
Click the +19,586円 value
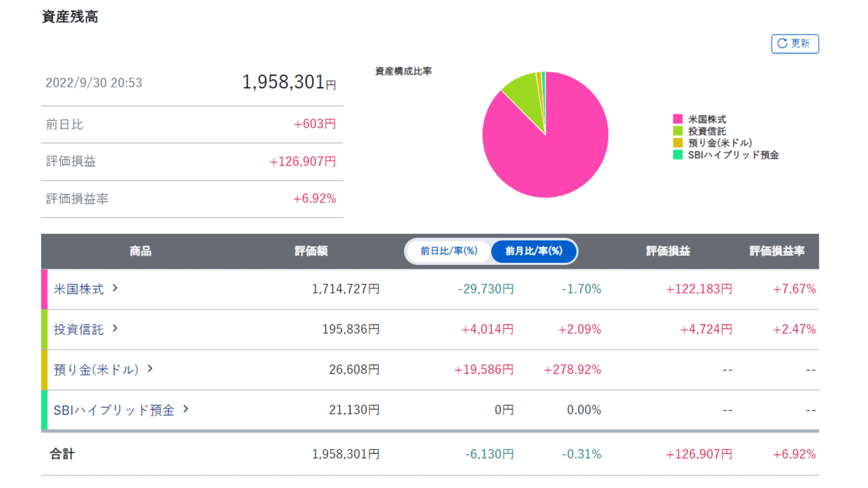[x=484, y=369]
